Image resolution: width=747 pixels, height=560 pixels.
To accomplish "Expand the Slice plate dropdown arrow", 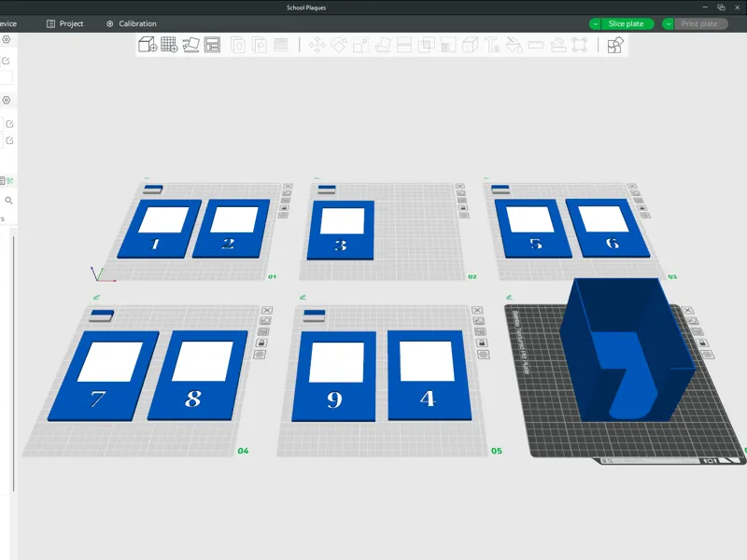I will pos(595,24).
